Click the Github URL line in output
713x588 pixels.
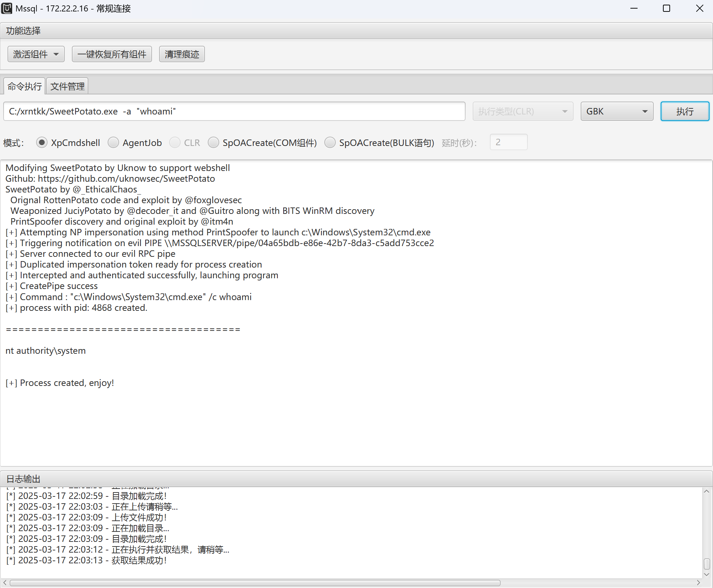[x=110, y=178]
